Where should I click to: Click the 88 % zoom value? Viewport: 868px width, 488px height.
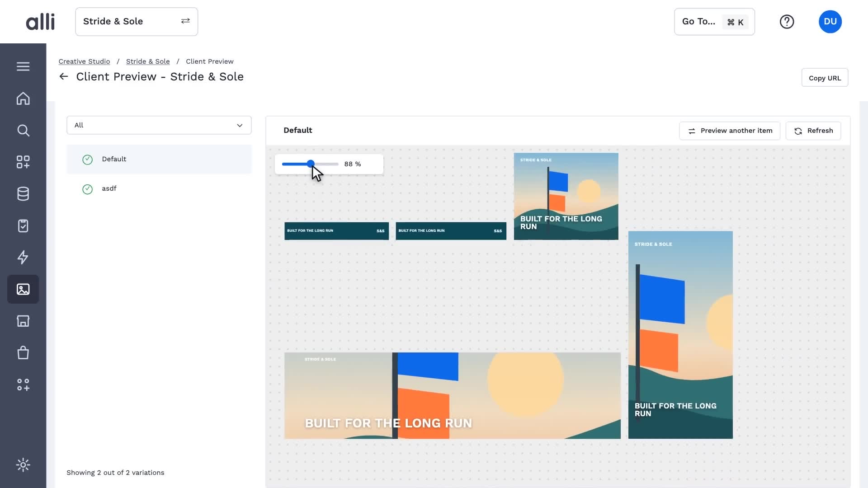coord(353,164)
